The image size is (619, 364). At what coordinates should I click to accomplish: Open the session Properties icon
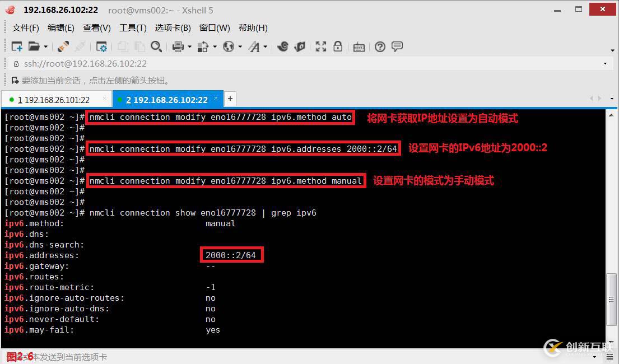point(101,46)
